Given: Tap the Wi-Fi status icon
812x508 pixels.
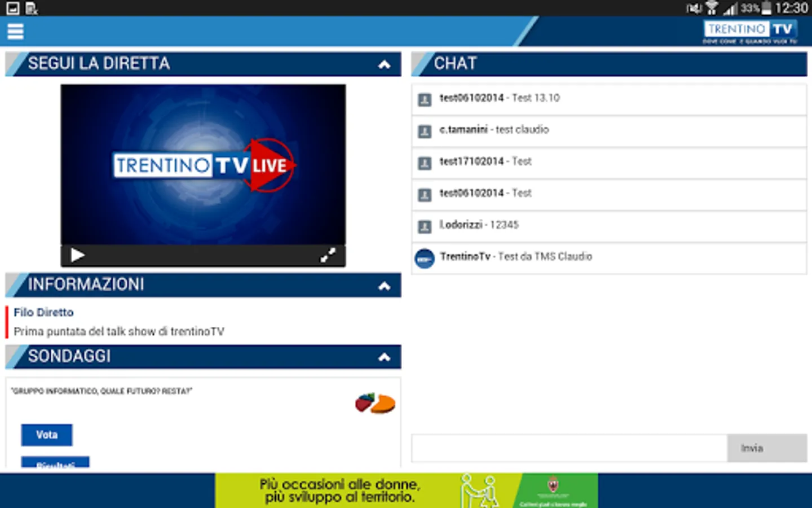Looking at the screenshot, I should pos(712,8).
